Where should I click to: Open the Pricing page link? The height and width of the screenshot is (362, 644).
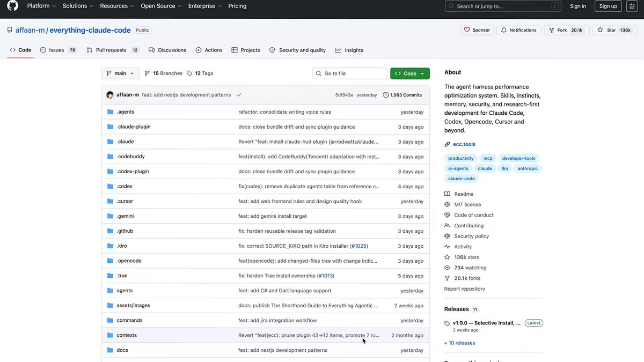(237, 6)
